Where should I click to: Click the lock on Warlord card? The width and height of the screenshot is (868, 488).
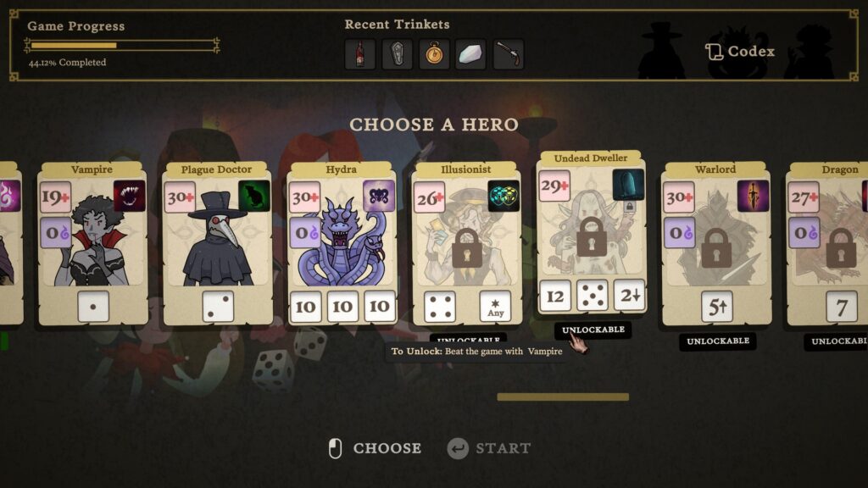(716, 248)
